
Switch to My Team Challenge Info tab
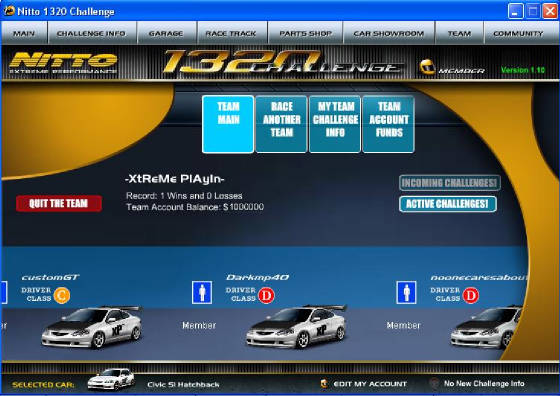click(x=335, y=124)
